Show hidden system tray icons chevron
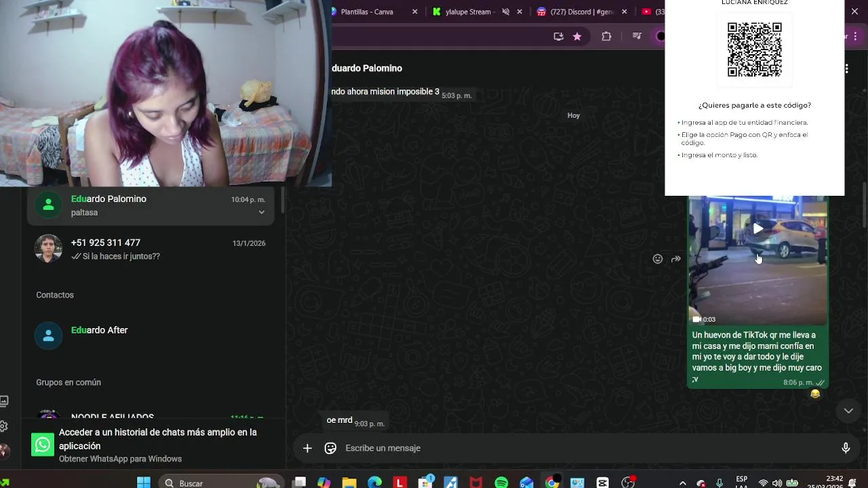 point(682,483)
